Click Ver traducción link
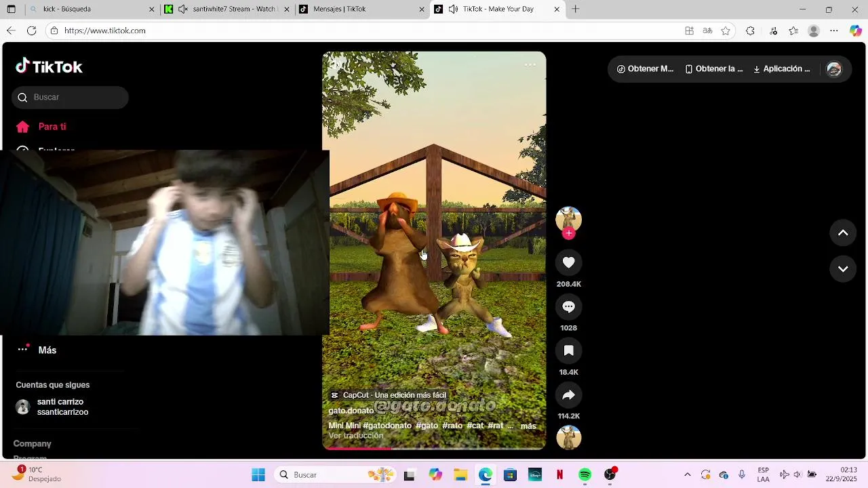Image resolution: width=868 pixels, height=488 pixels. (x=355, y=436)
